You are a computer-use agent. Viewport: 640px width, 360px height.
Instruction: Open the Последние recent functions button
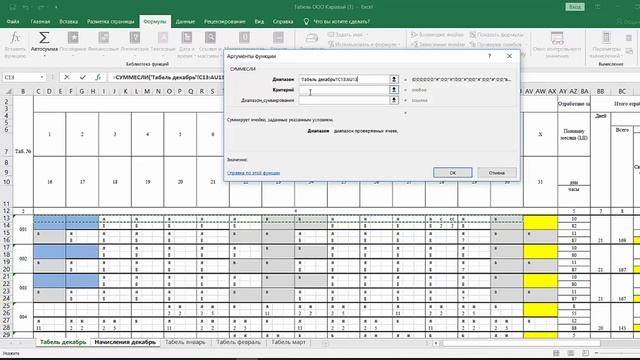pyautogui.click(x=73, y=43)
